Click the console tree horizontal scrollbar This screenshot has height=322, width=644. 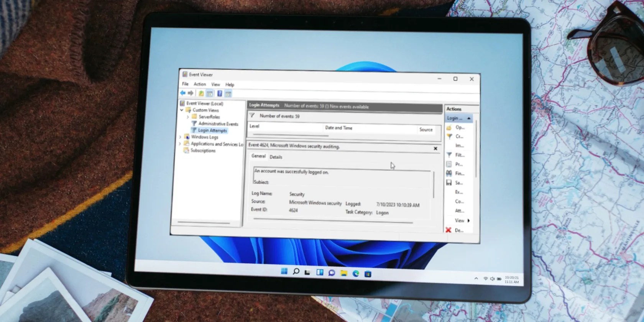[x=203, y=222]
